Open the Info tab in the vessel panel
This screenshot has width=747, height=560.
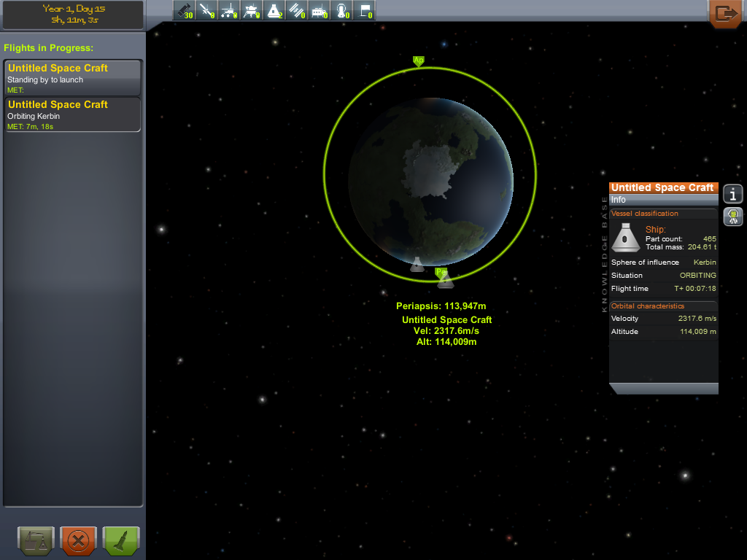point(664,200)
